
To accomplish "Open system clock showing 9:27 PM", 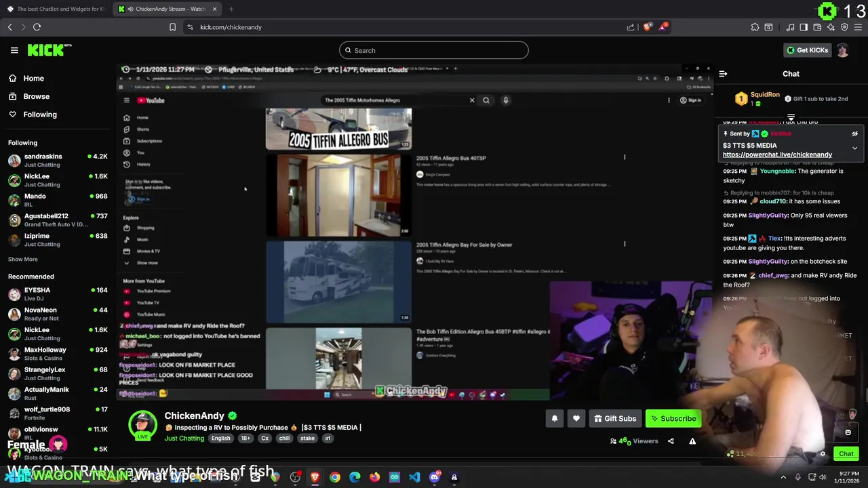I will coord(846,477).
